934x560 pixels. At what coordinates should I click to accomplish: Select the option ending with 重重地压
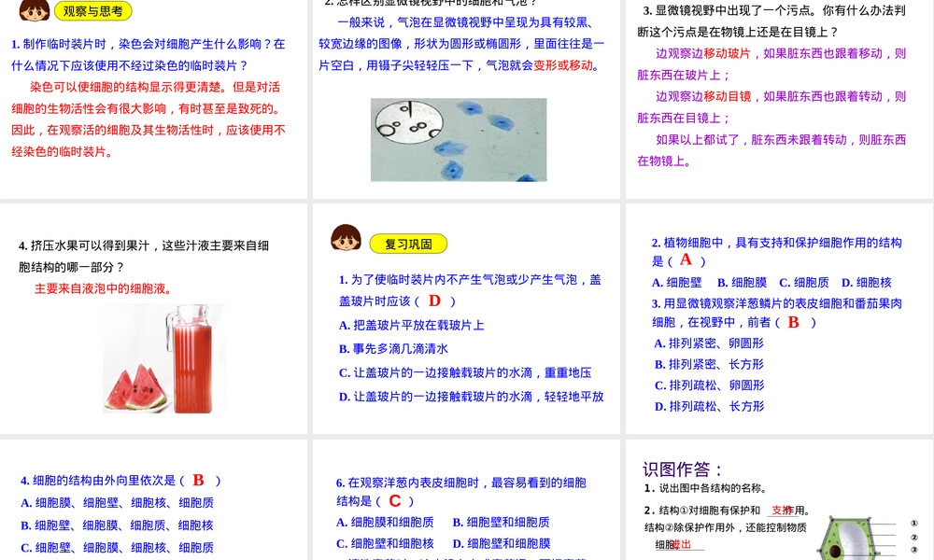pyautogui.click(x=465, y=372)
